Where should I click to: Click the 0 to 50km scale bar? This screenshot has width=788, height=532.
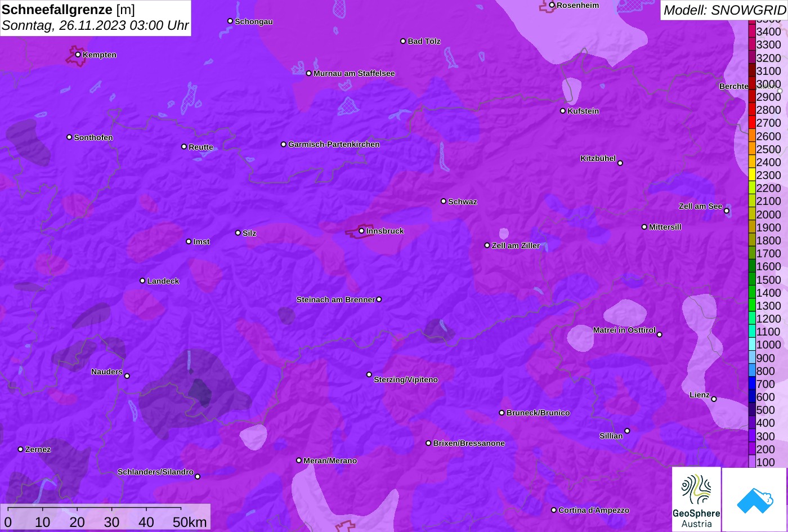[105, 517]
